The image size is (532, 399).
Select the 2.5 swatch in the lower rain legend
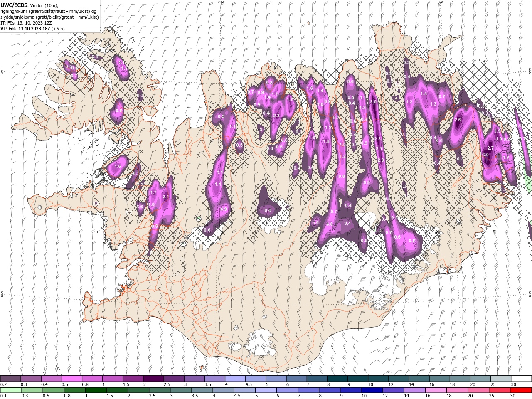160,390
